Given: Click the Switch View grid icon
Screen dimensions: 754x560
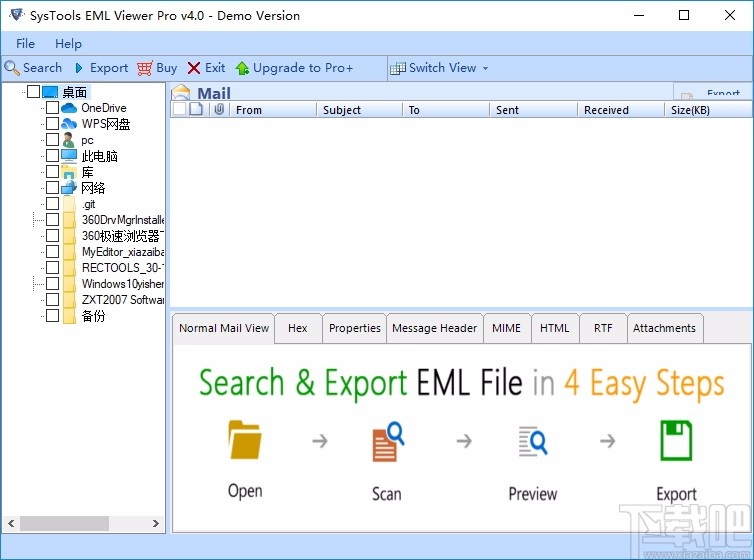Looking at the screenshot, I should point(398,68).
